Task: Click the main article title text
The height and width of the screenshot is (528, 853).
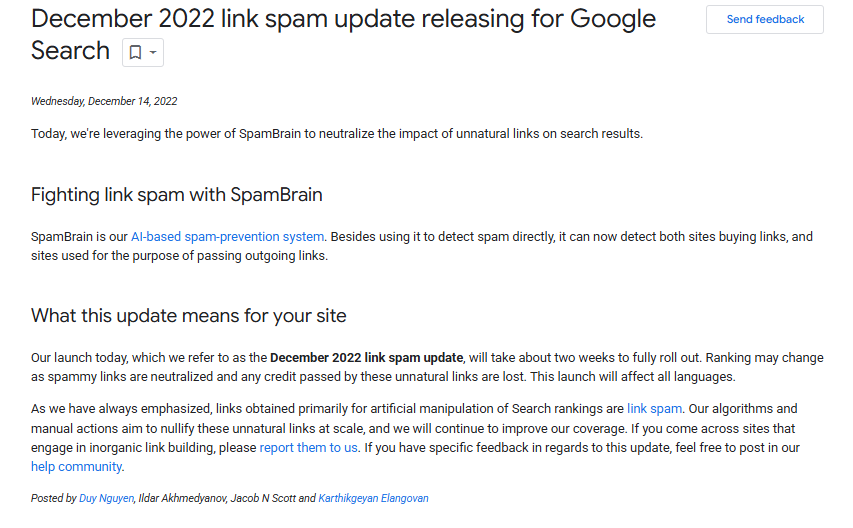Action: (x=343, y=34)
